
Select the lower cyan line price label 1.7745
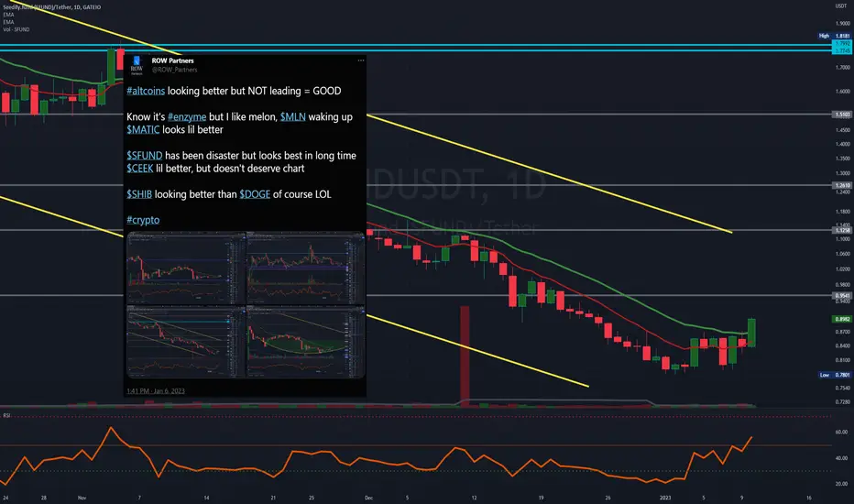coord(842,50)
